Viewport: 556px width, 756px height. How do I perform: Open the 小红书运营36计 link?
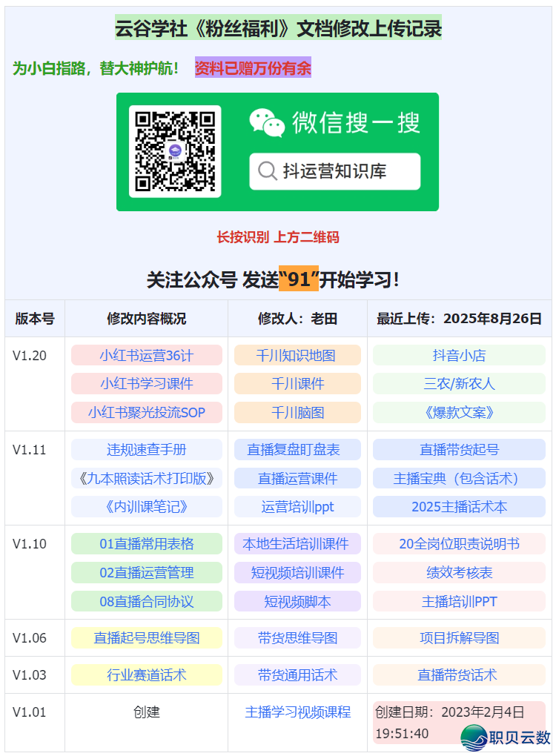coord(147,355)
